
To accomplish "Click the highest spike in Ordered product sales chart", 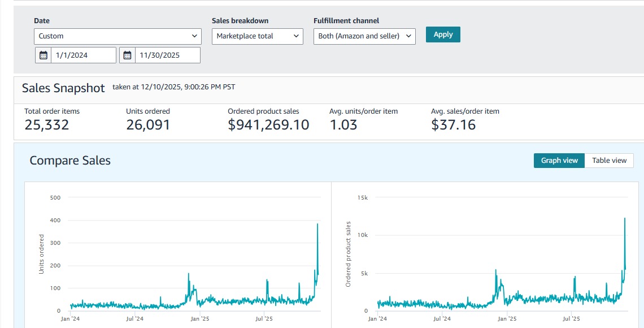I will 625,219.
